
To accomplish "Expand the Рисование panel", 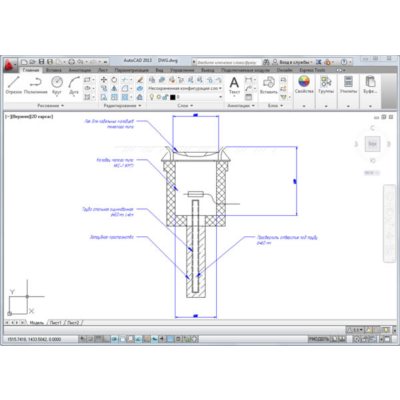I will click(x=51, y=106).
